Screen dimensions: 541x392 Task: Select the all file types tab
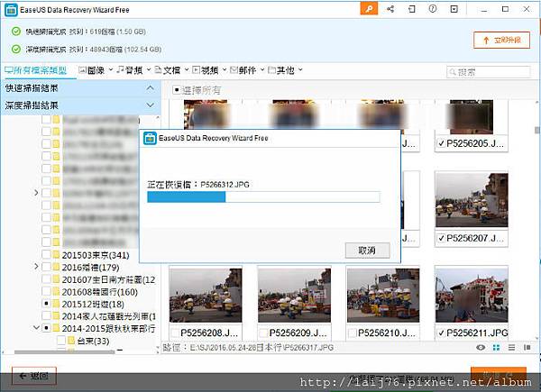[x=36, y=70]
